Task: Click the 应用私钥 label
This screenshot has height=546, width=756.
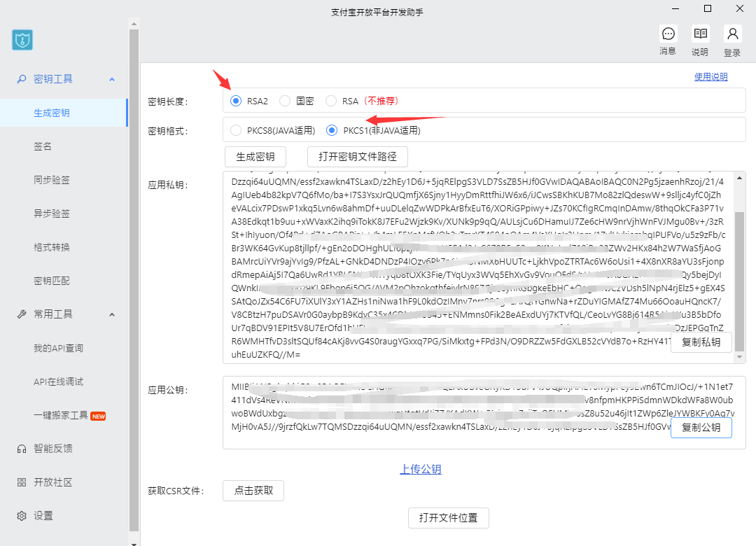Action: tap(168, 185)
